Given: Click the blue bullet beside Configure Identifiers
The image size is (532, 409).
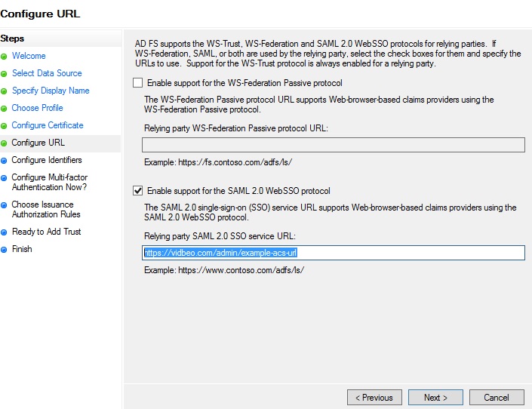Looking at the screenshot, I should (x=4, y=161).
